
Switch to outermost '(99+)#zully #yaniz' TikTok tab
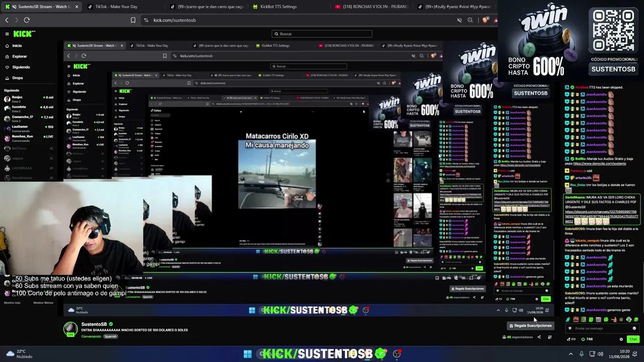tap(455, 7)
